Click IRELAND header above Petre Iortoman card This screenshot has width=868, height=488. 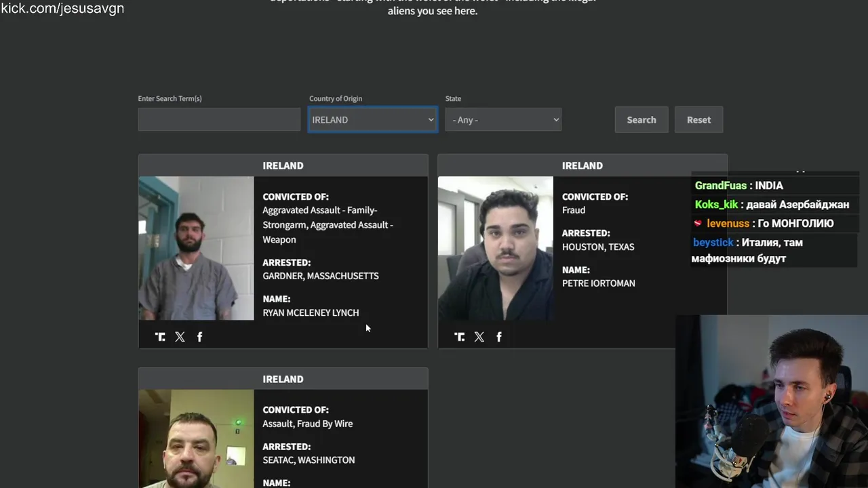tap(582, 165)
